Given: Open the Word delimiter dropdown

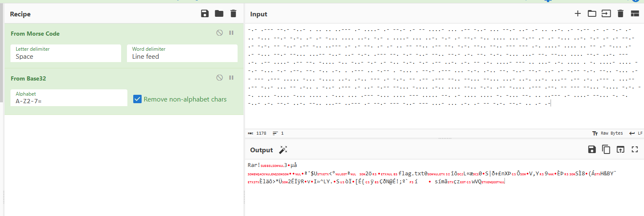Looking at the screenshot, I should click(x=182, y=54).
